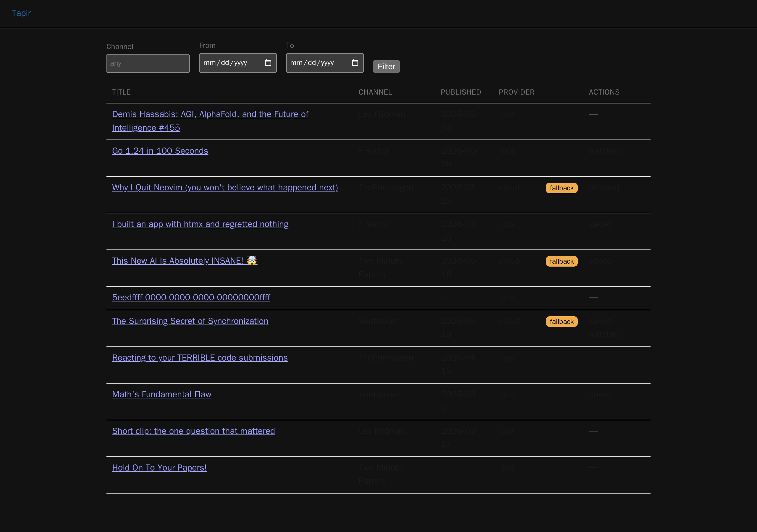This screenshot has width=757, height=532.
Task: Open the 5eedffff-0000 UUID title link
Action: click(191, 297)
